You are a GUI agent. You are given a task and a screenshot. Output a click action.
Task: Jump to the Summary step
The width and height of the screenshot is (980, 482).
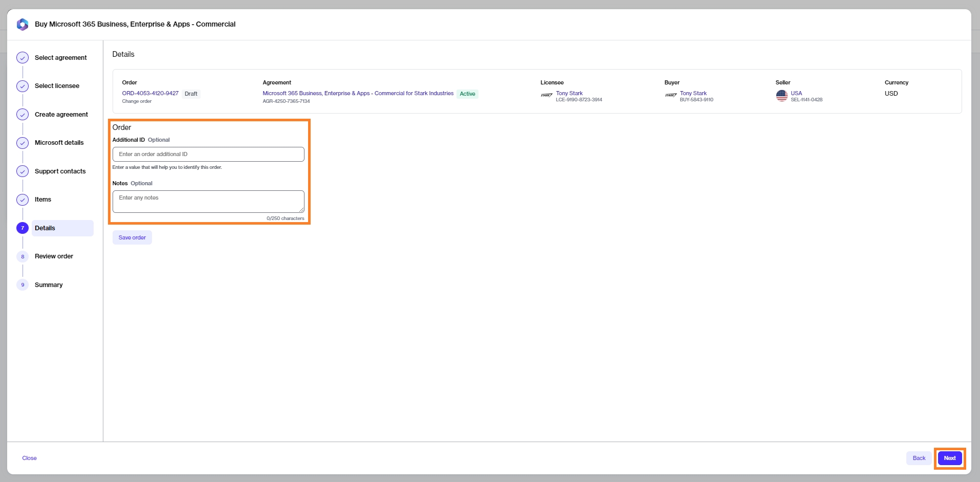49,285
